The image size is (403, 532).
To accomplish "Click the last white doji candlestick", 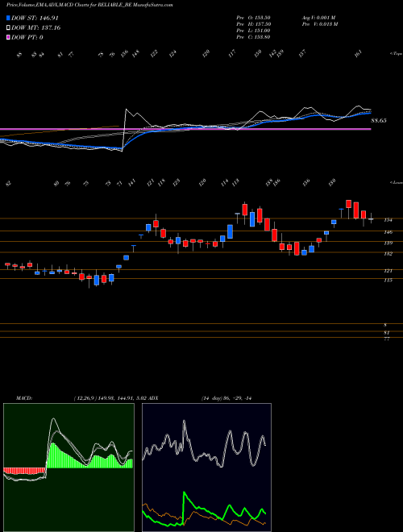I will click(371, 218).
